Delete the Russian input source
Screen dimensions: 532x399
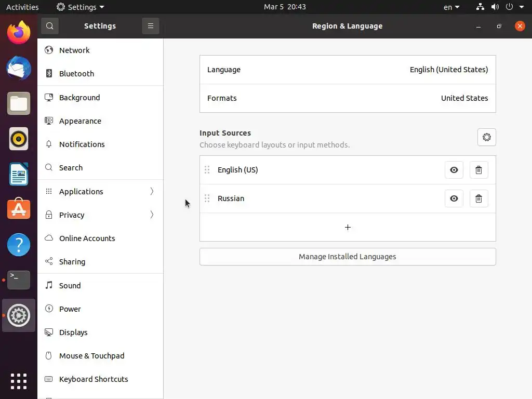(478, 198)
